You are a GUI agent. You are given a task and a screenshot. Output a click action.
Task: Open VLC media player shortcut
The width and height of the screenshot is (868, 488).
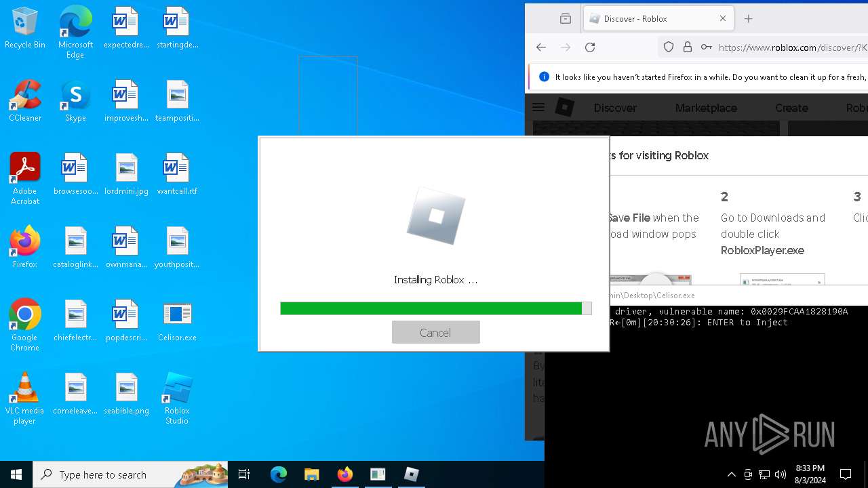point(25,399)
